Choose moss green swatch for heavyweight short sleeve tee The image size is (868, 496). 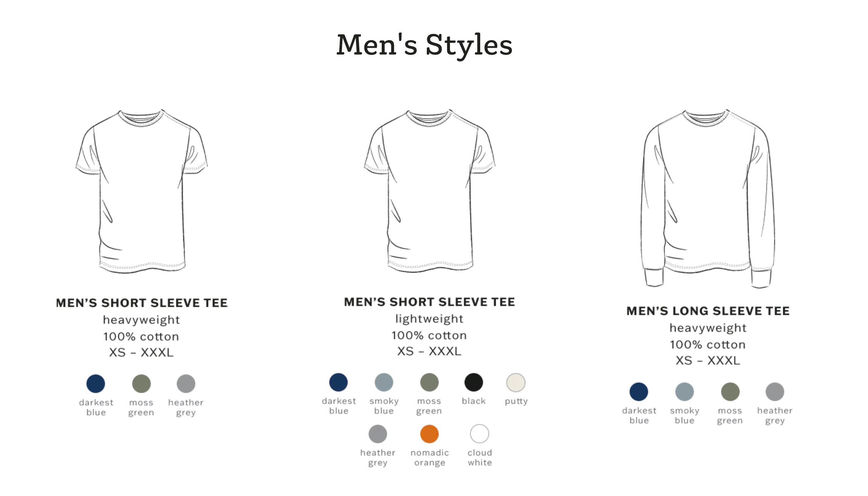[x=141, y=384]
